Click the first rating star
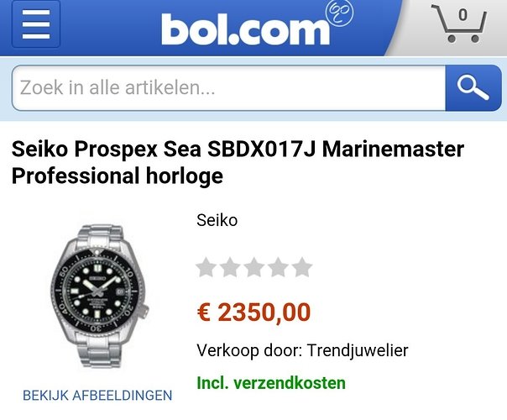Image resolution: width=507 pixels, height=420 pixels. (x=206, y=267)
